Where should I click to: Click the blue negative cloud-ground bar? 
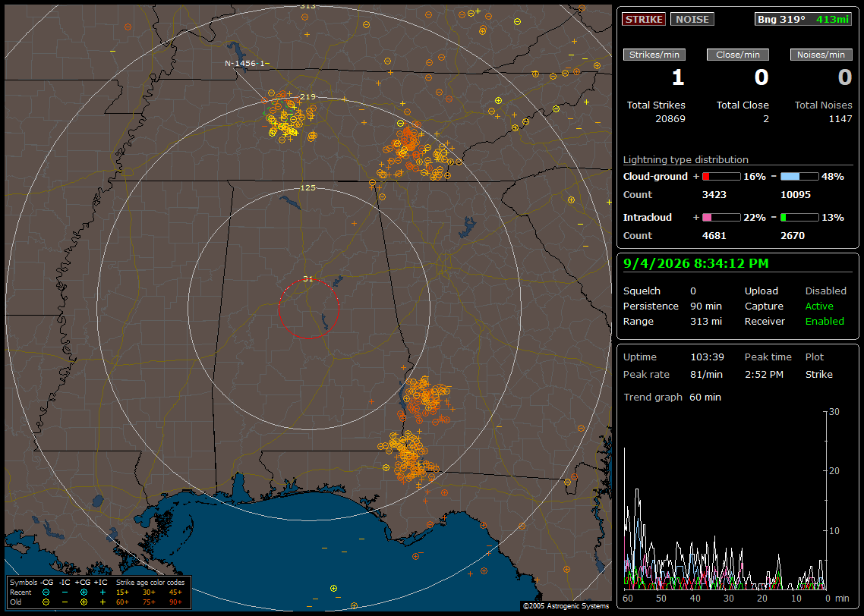coord(799,177)
